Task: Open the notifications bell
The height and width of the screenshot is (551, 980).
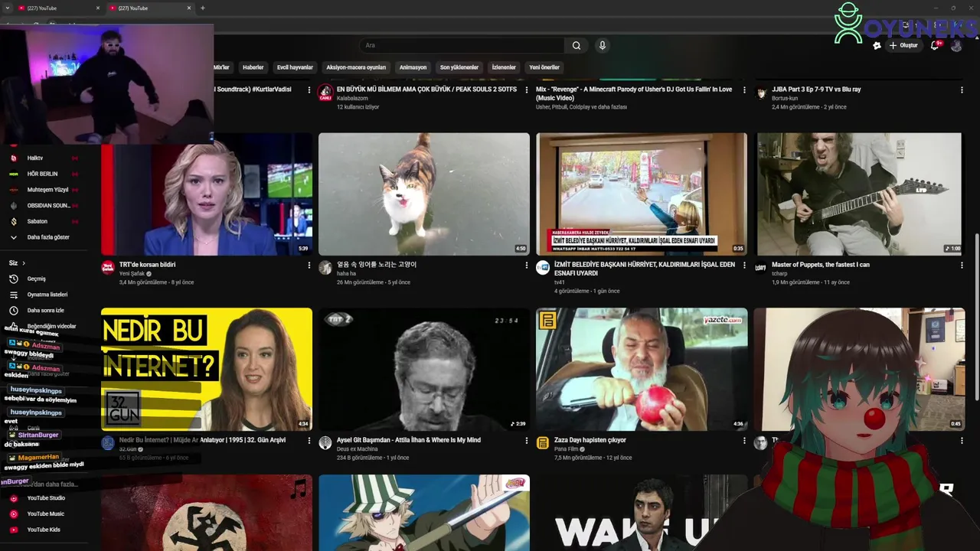Action: [935, 45]
